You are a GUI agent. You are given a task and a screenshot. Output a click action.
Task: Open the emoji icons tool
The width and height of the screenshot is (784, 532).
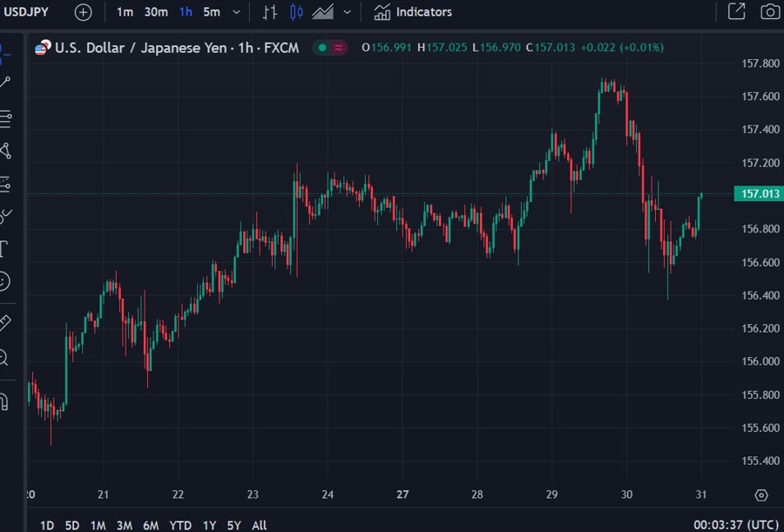point(4,281)
